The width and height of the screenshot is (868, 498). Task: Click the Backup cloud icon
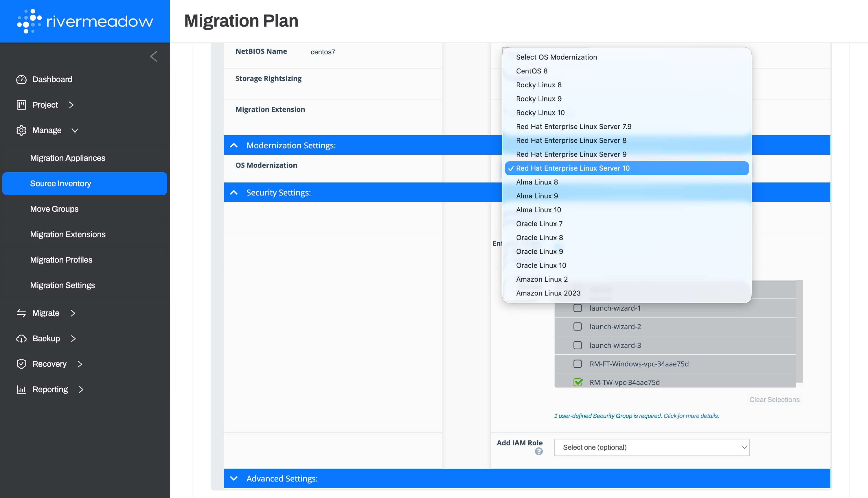pyautogui.click(x=21, y=339)
